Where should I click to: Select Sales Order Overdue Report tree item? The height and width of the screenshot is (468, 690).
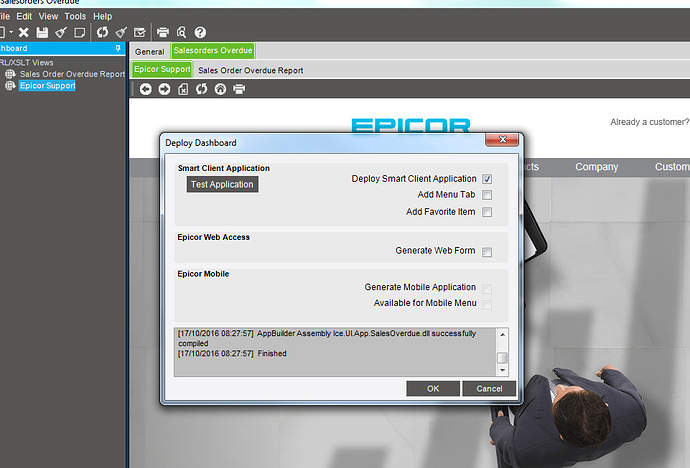(x=72, y=74)
